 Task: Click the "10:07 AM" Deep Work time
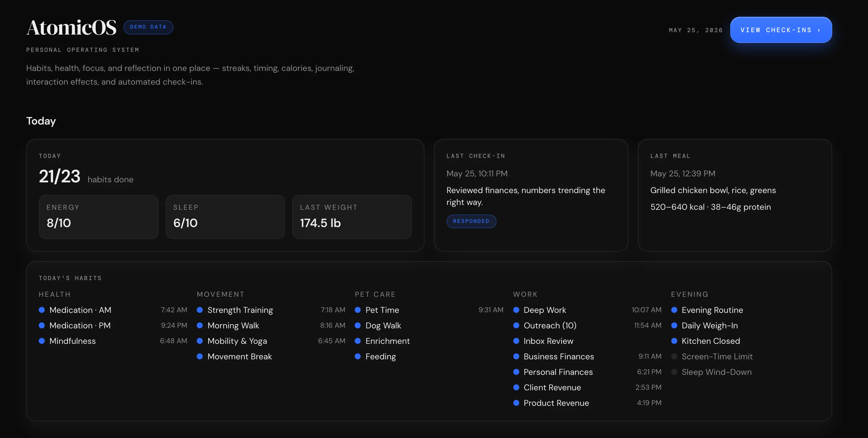(646, 310)
